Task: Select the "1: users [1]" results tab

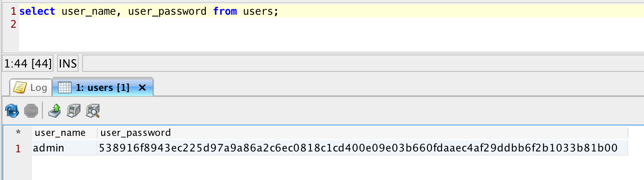Action: 102,88
